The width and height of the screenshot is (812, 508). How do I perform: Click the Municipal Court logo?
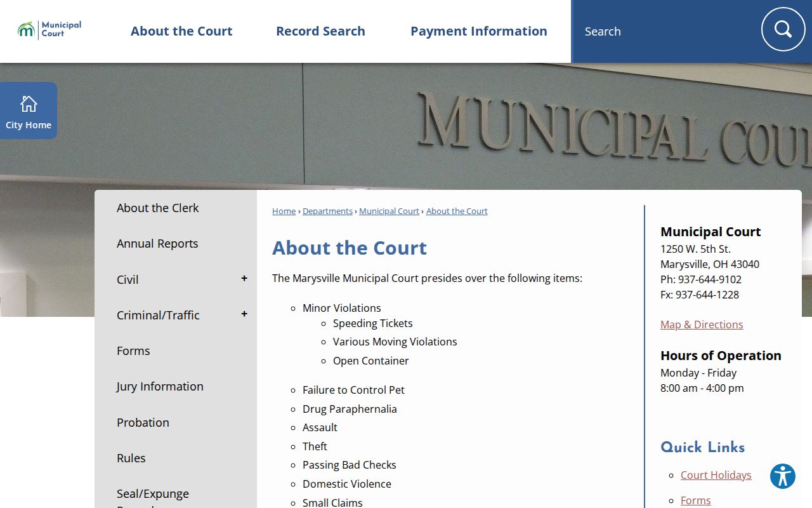point(49,30)
